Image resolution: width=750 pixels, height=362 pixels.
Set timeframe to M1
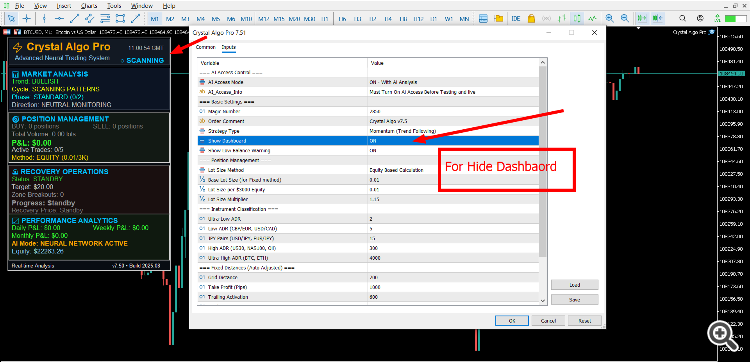[154, 19]
